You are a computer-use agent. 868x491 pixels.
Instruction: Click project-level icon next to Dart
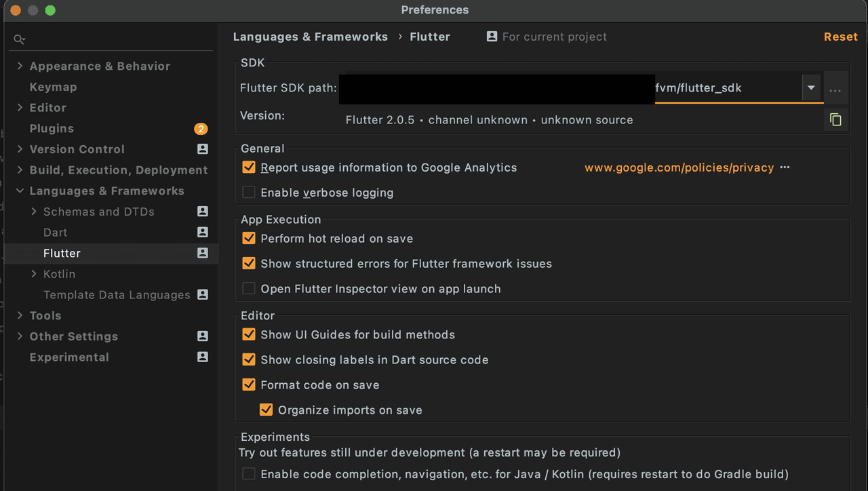click(202, 232)
